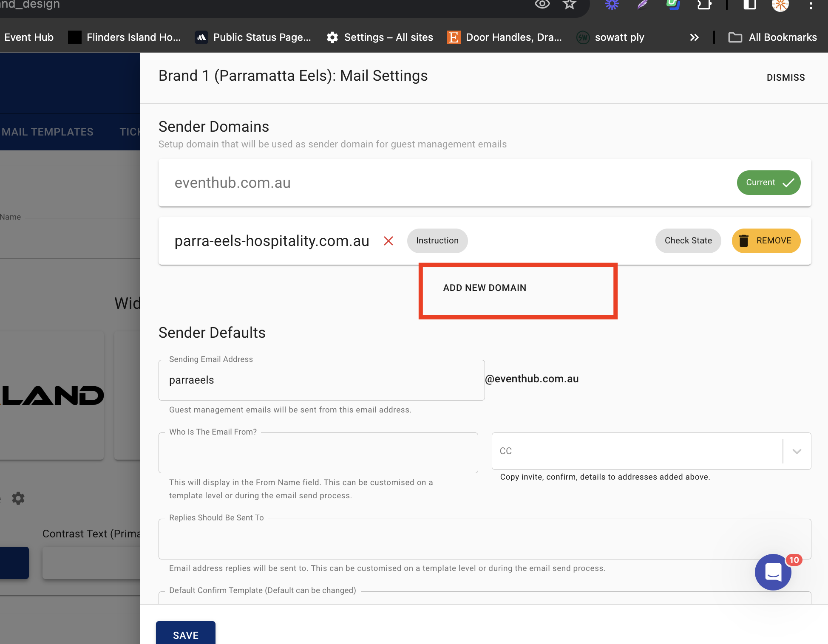Click the gear icon in left panel
The image size is (828, 644).
tap(18, 498)
